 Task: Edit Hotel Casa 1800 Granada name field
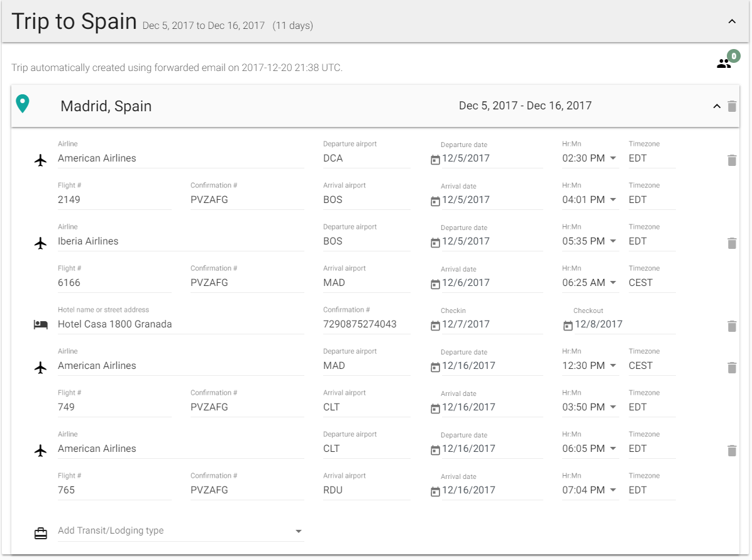181,324
